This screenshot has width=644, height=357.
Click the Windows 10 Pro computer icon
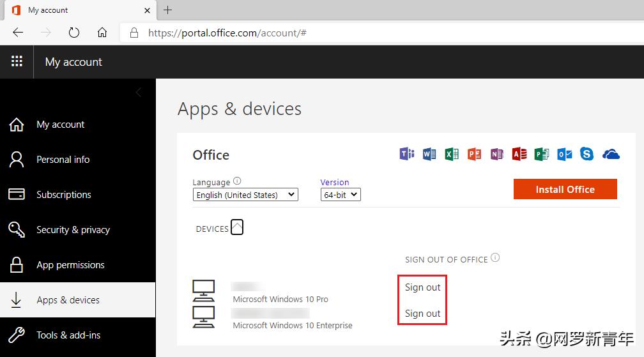(204, 291)
